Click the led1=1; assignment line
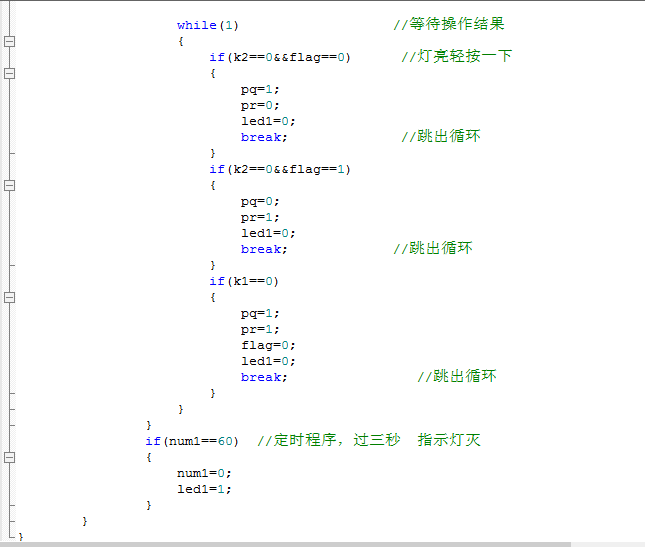The height and width of the screenshot is (547, 645). 204,489
